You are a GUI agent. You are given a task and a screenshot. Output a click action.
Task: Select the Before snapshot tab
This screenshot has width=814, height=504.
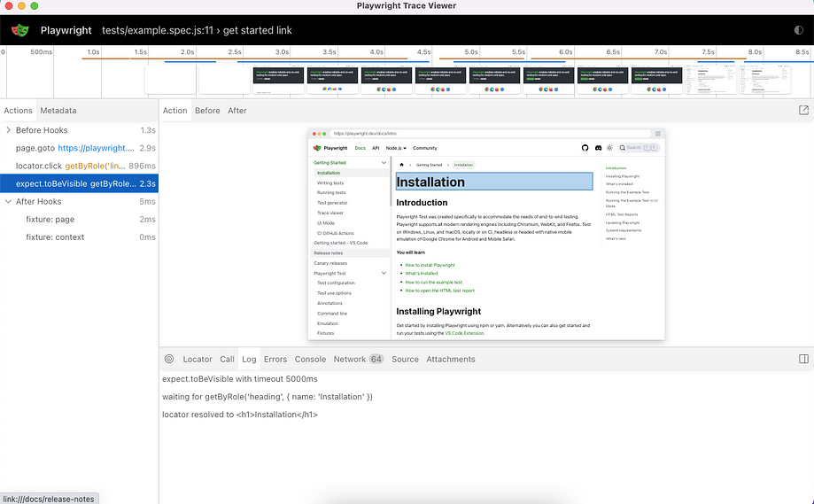click(x=207, y=111)
